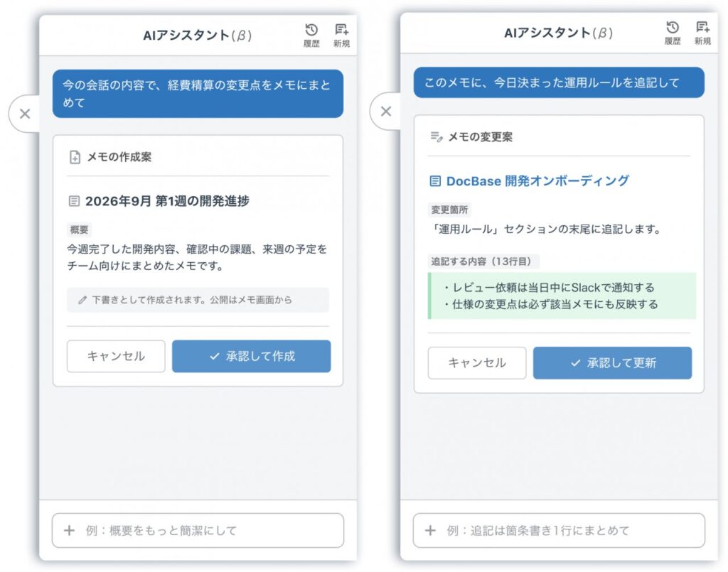Click the 追記する内容（13行目） label
728x572 pixels.
pos(483,261)
